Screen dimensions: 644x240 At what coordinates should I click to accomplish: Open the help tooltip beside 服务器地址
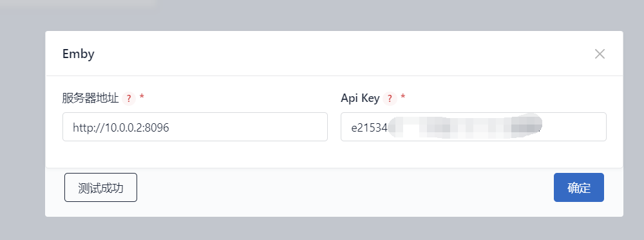click(129, 99)
